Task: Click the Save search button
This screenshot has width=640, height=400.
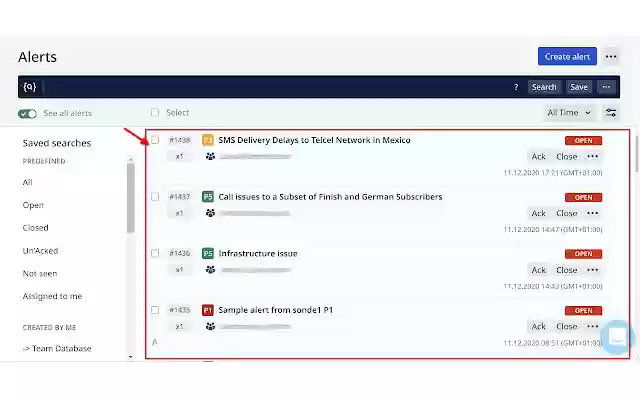Action: 579,87
